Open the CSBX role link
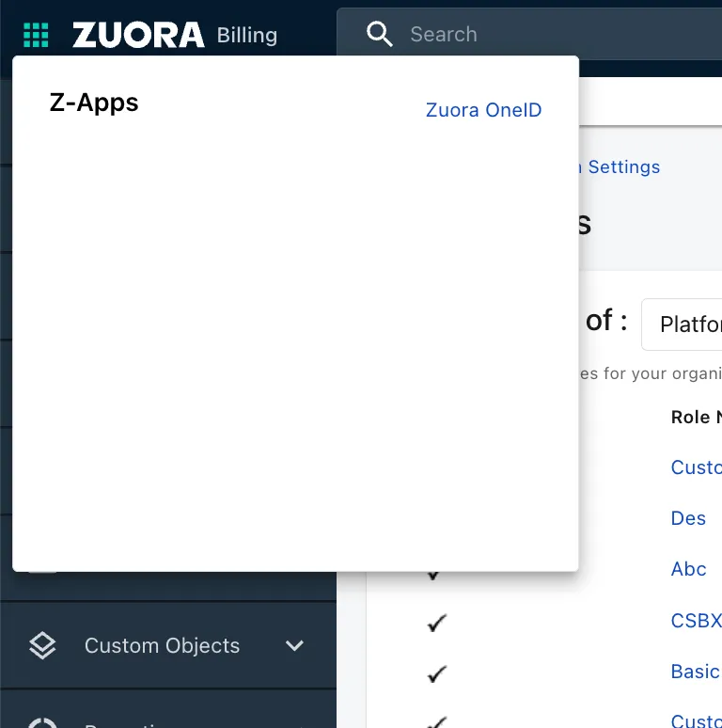The image size is (722, 728). pyautogui.click(x=696, y=620)
